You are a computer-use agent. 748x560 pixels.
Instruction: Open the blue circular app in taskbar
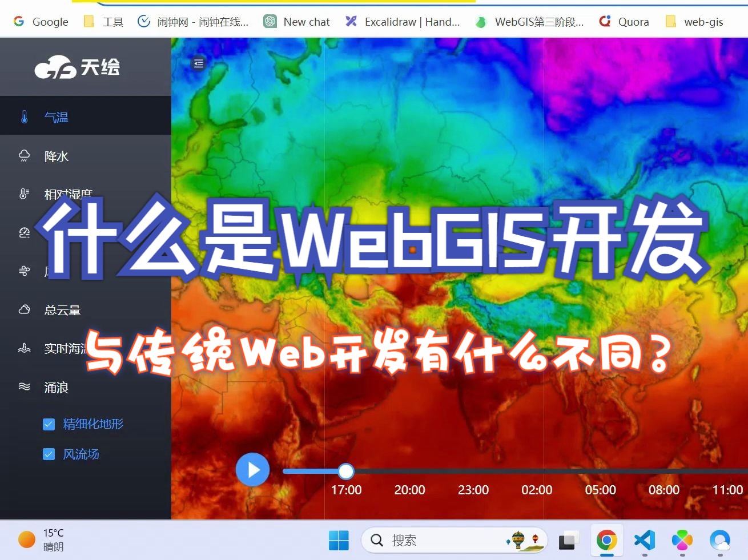pyautogui.click(x=720, y=540)
